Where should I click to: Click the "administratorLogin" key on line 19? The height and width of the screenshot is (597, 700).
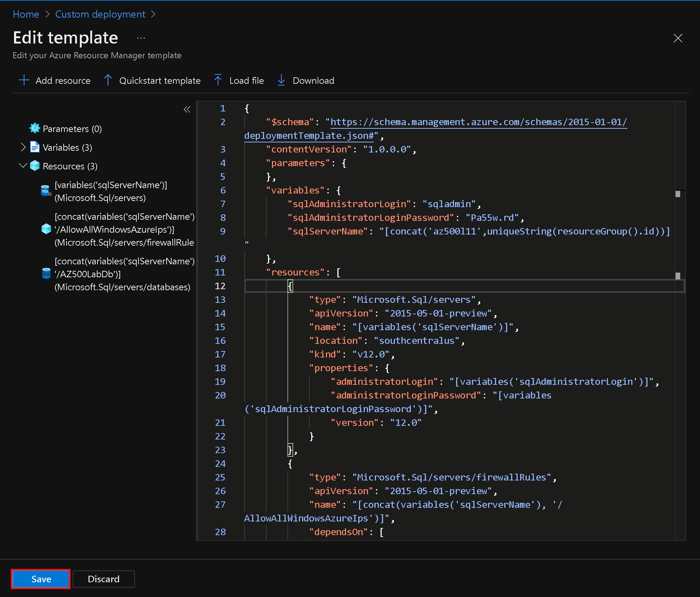click(x=385, y=382)
